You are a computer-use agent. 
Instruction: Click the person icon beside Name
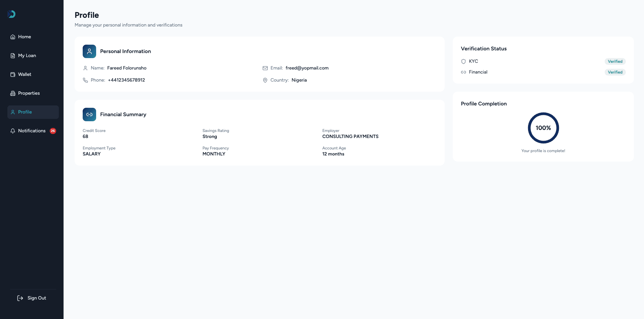click(85, 68)
